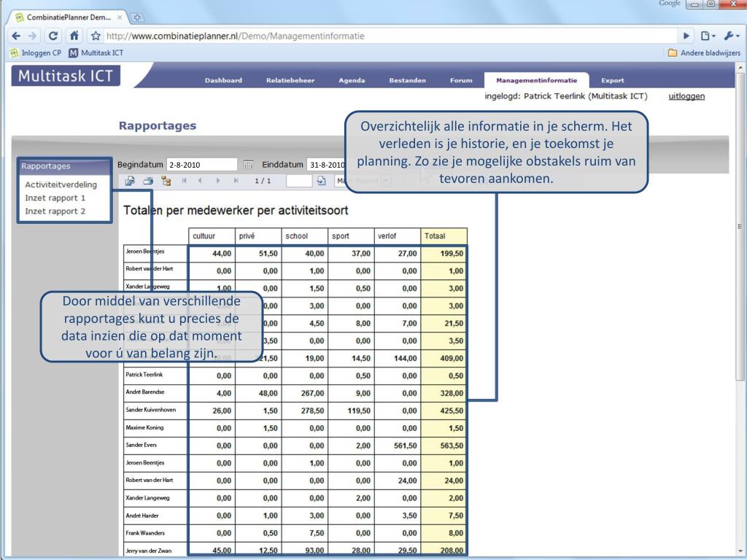Open the Export tab
747x560 pixels.
[612, 80]
